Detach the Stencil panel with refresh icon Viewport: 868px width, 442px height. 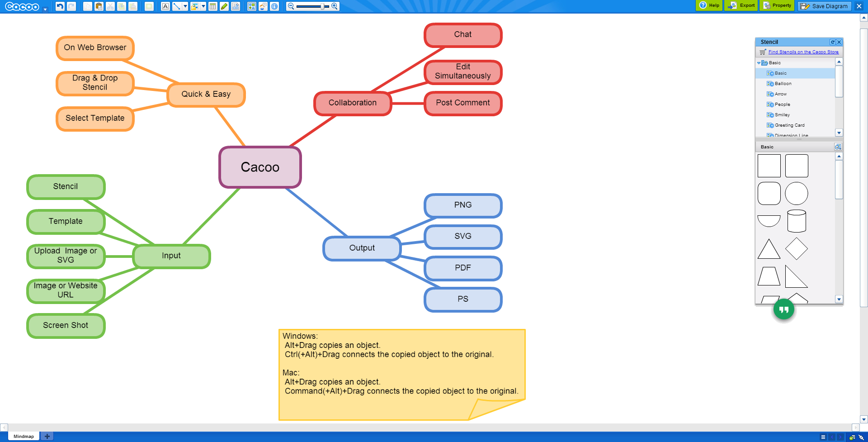tap(833, 42)
